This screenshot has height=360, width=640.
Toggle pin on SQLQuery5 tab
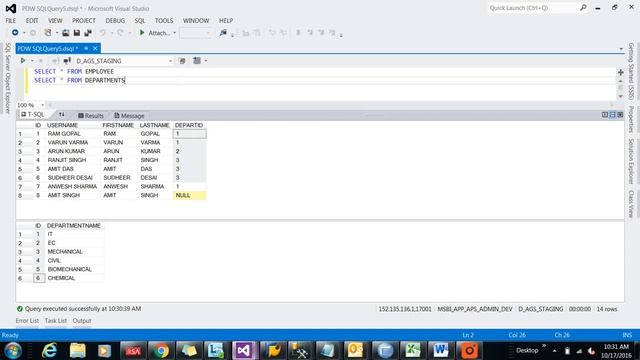pyautogui.click(x=86, y=48)
